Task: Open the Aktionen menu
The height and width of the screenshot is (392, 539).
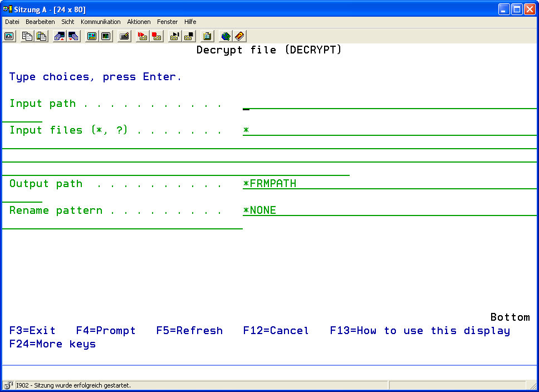Action: click(x=139, y=22)
